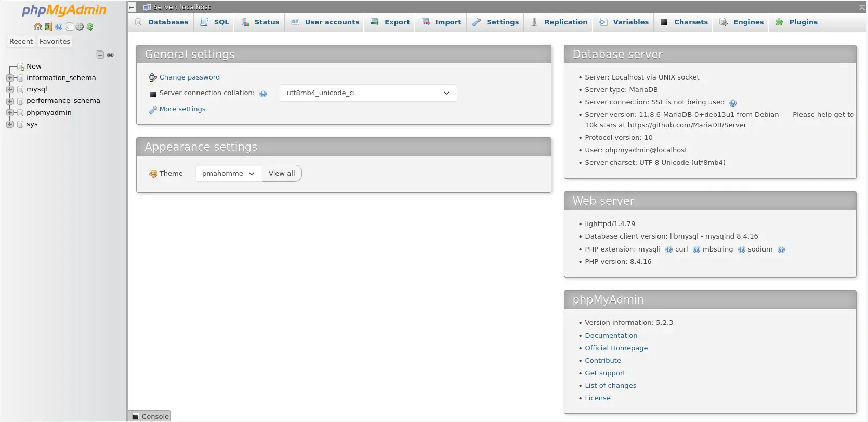The width and height of the screenshot is (868, 422).
Task: Open the Variables tab
Action: (624, 22)
